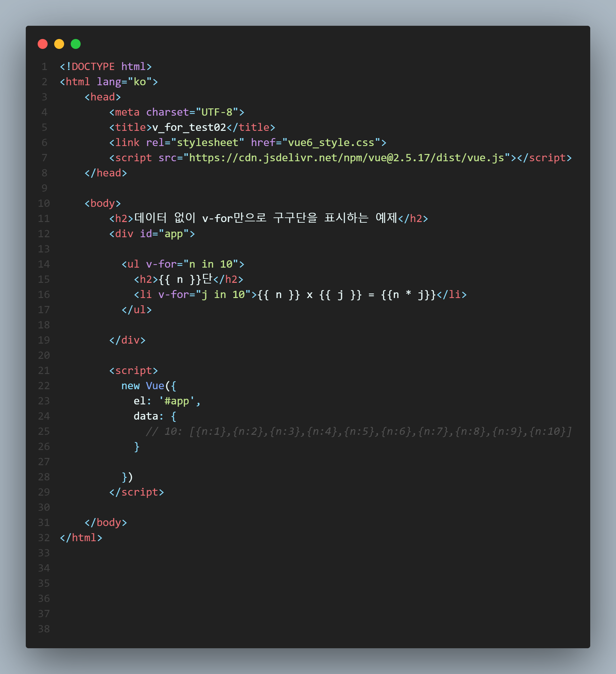Click the Vue CDN script URL

point(347,158)
